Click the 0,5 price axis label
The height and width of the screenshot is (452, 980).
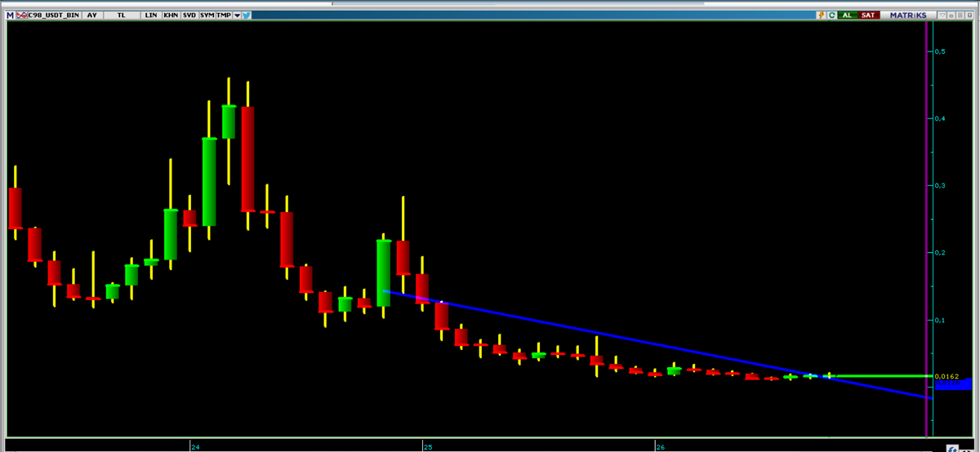coord(939,51)
